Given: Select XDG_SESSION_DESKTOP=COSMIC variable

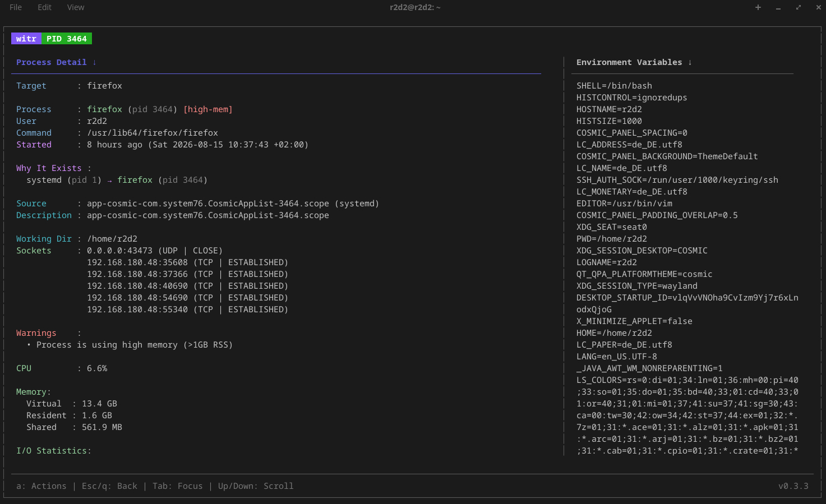Looking at the screenshot, I should pyautogui.click(x=642, y=251).
